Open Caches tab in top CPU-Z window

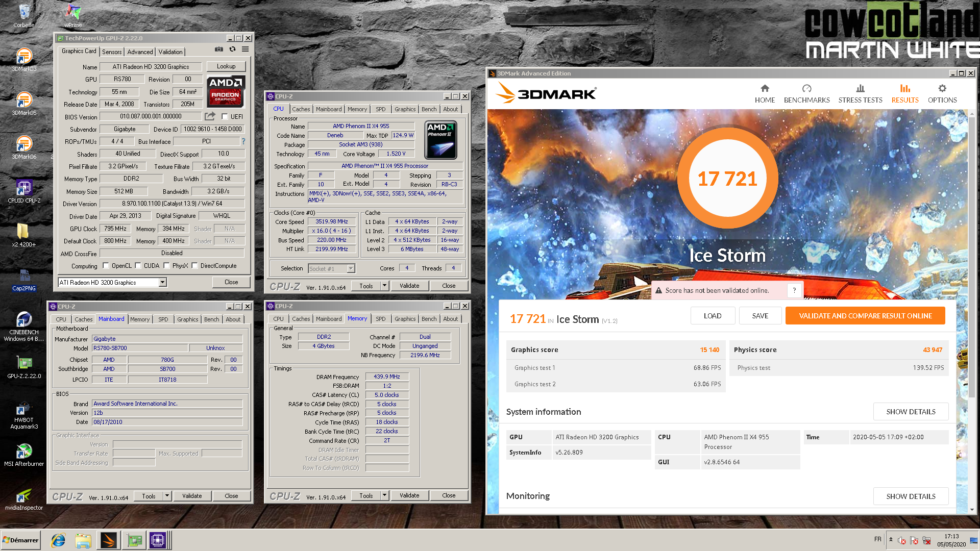(301, 109)
